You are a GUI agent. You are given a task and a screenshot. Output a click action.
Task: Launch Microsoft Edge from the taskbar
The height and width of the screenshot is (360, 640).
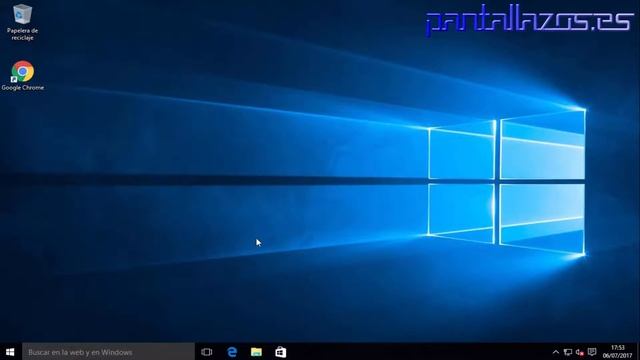click(232, 352)
